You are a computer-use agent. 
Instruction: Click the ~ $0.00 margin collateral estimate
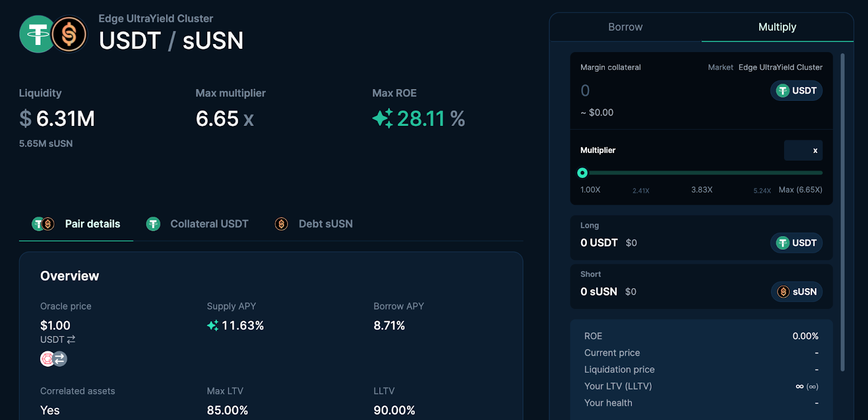[x=597, y=113]
